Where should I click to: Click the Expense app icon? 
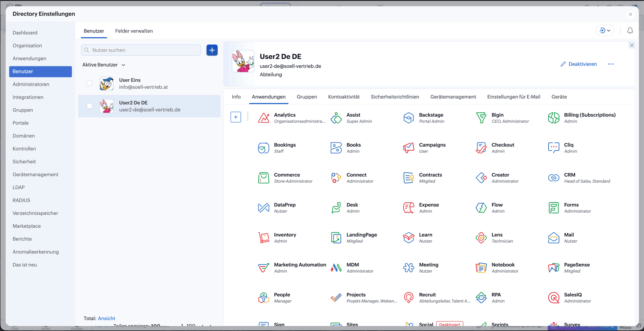(x=409, y=208)
